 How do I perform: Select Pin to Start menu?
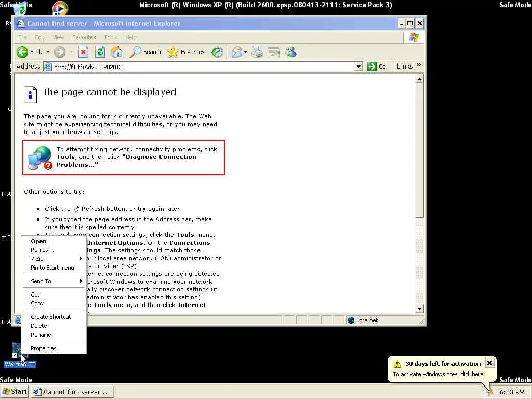54,268
